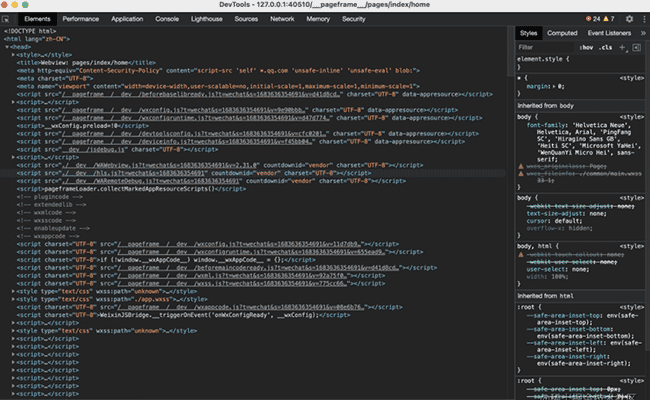Open DevTools settings gear
This screenshot has width=650, height=400.
(x=629, y=19)
